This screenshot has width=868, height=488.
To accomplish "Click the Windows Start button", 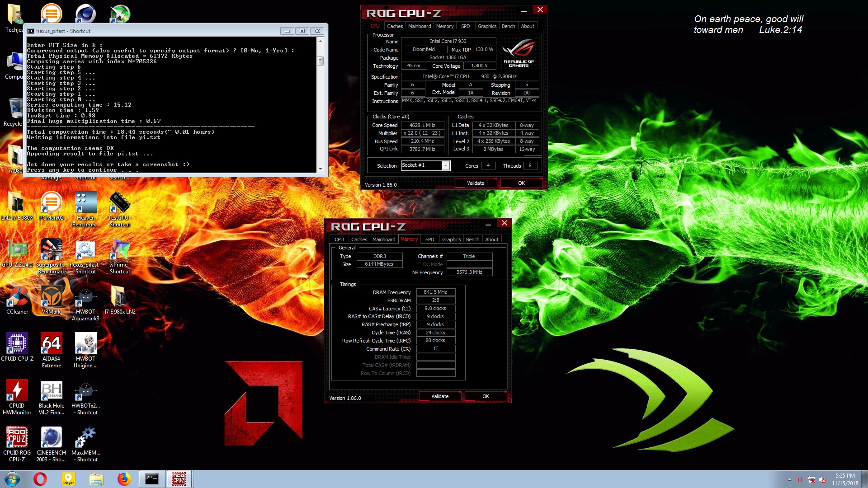I will click(12, 479).
